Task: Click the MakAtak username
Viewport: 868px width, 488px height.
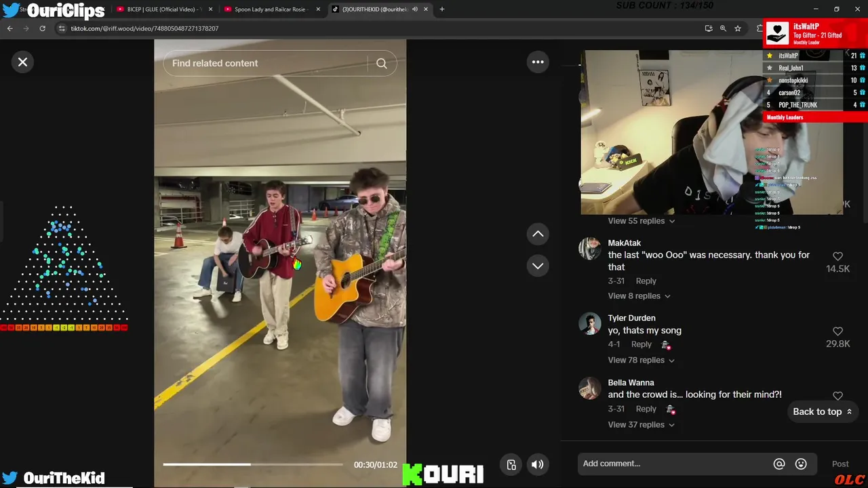Action: point(624,243)
